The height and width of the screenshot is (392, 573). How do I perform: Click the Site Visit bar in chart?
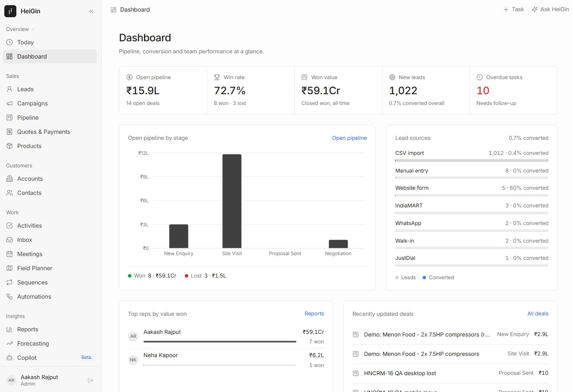pos(232,201)
